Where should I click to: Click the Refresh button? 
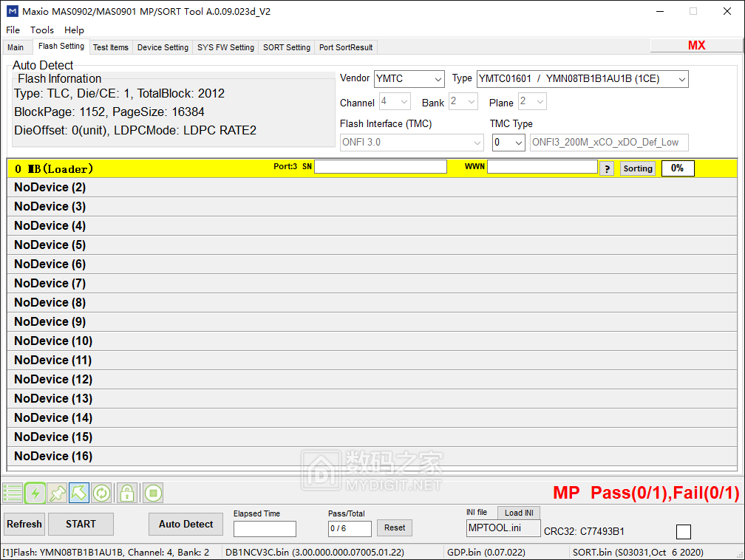(24, 524)
